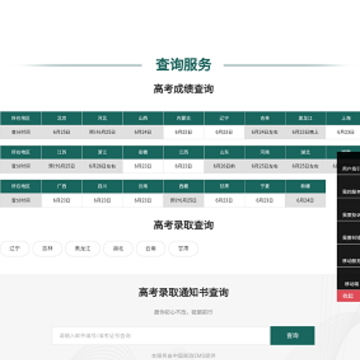Open 河南 header in the score table
The height and width of the screenshot is (360, 360).
coord(265,152)
